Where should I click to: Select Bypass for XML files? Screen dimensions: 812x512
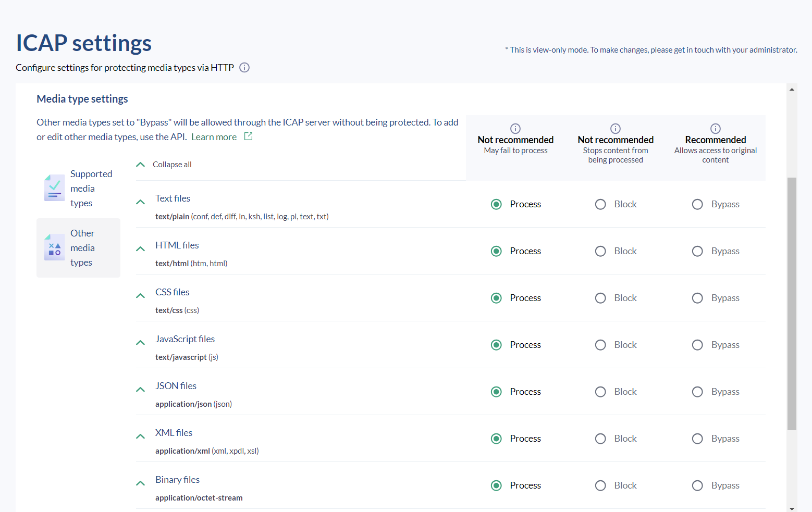pyautogui.click(x=697, y=439)
